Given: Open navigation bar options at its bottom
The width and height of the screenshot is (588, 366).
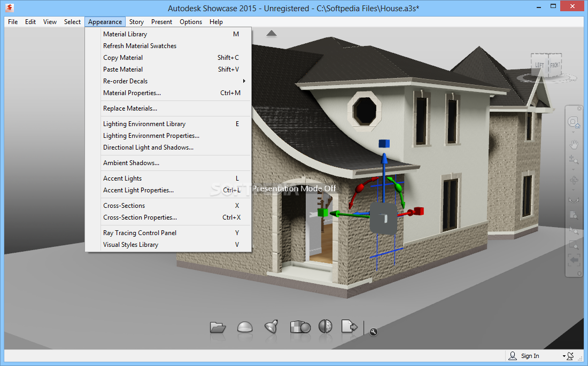Looking at the screenshot, I should (x=579, y=274).
